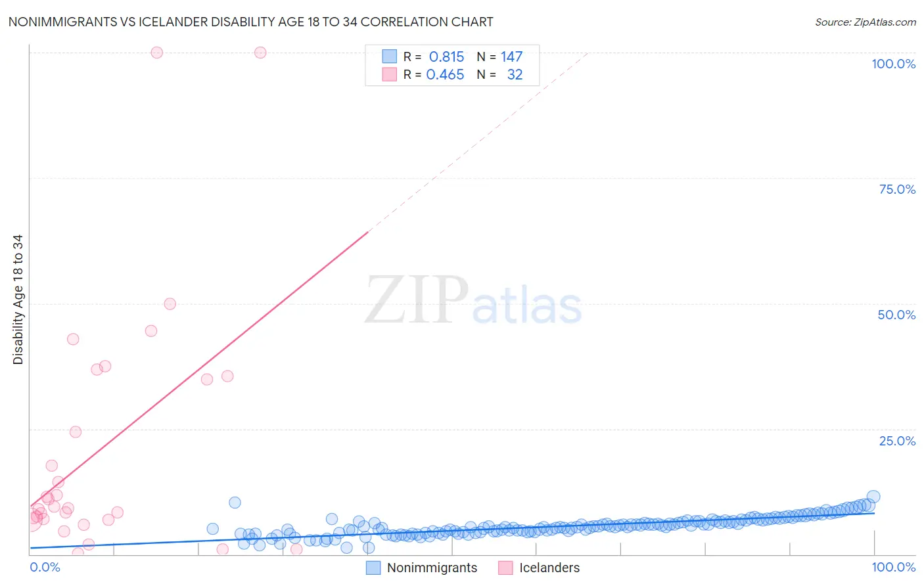The image size is (924, 586).
Task: Click the pink Icelanders legend swatch at bottom
Action: tap(505, 568)
